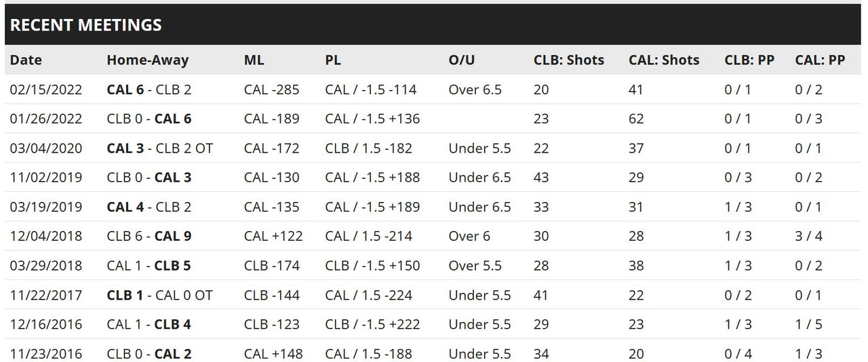Screen dimensions: 868x362
Task: Click the CLB: PP column header
Action: (749, 60)
